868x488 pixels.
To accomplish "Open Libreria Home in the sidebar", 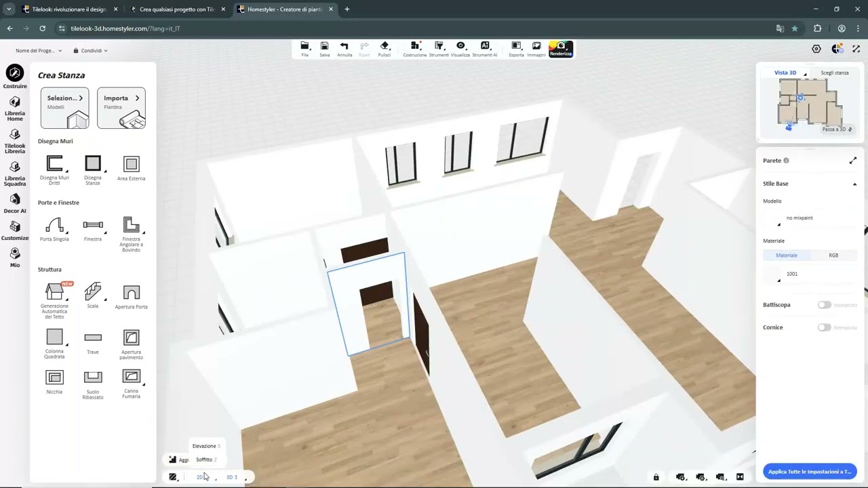I will click(15, 108).
